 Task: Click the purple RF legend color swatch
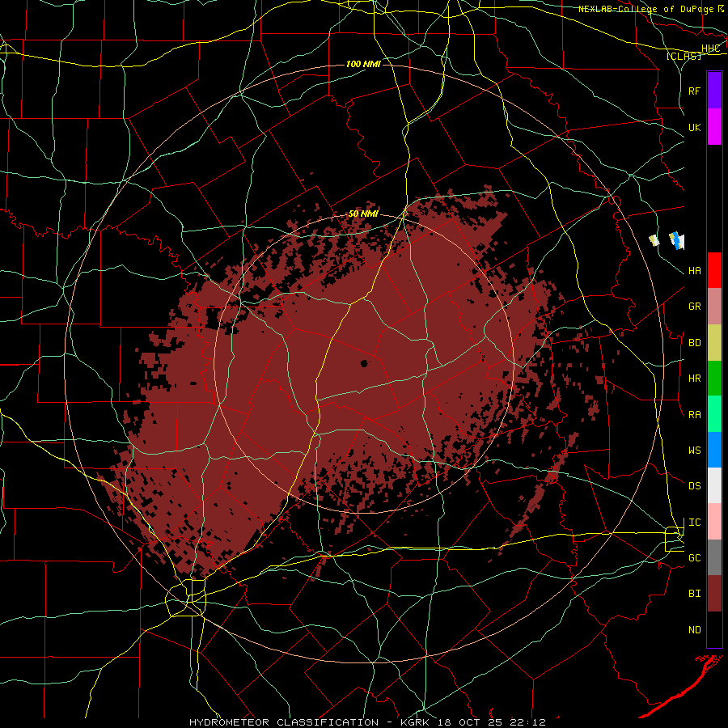(x=714, y=90)
